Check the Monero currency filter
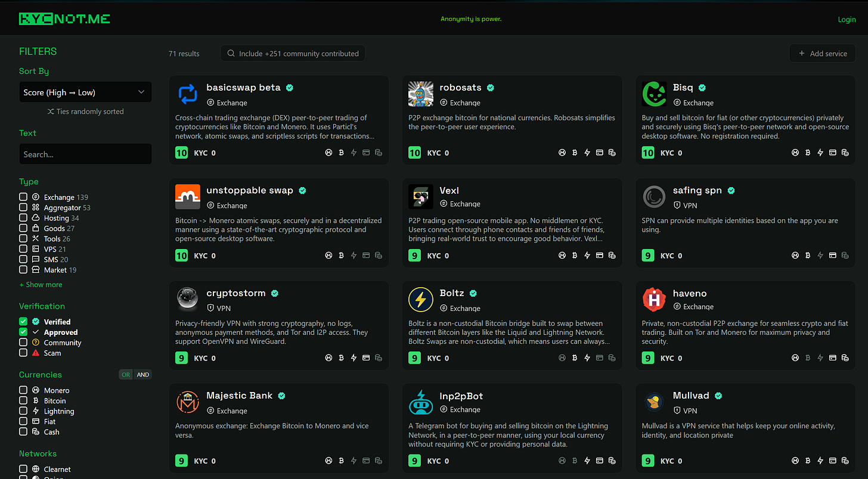Image resolution: width=868 pixels, height=479 pixels. [x=23, y=390]
